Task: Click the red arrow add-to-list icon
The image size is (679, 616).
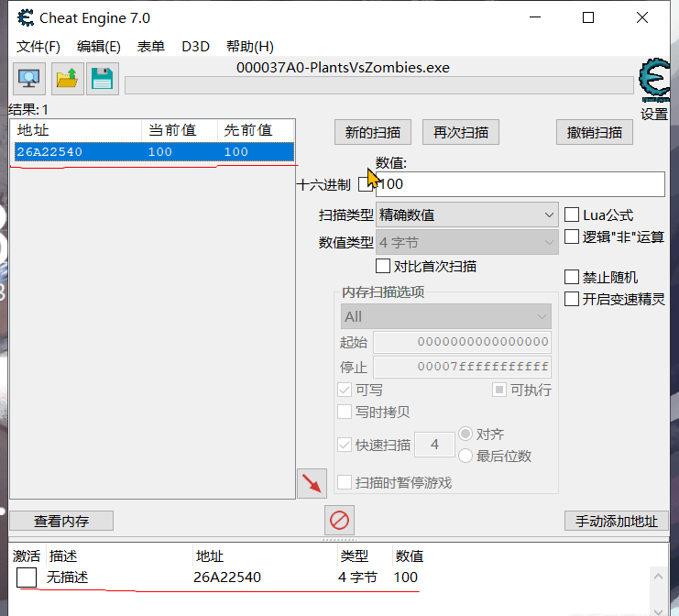Action: click(x=312, y=483)
